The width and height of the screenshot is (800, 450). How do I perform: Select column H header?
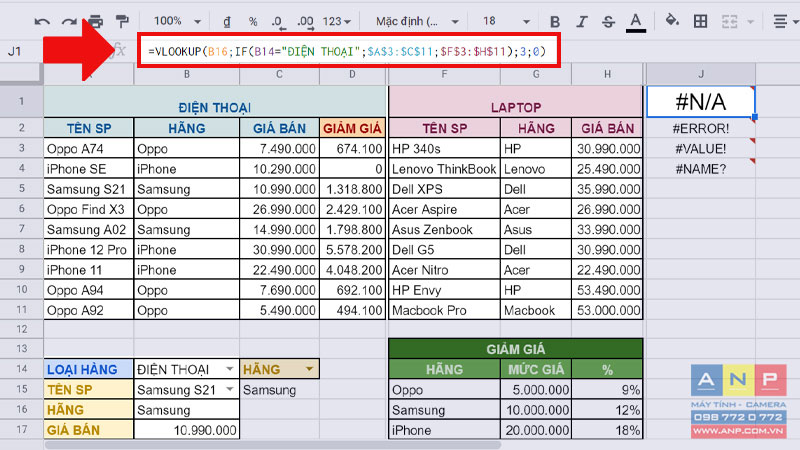point(607,74)
